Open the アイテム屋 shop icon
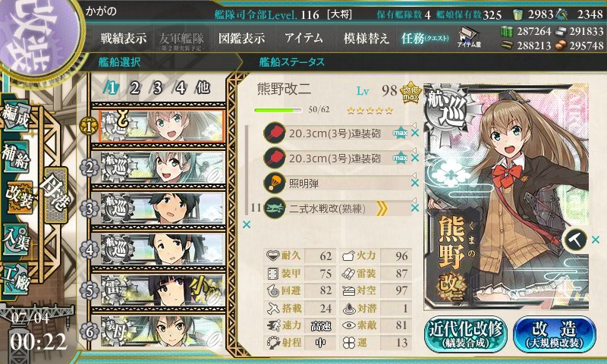Screen dimensions: 607x364 (x=469, y=37)
